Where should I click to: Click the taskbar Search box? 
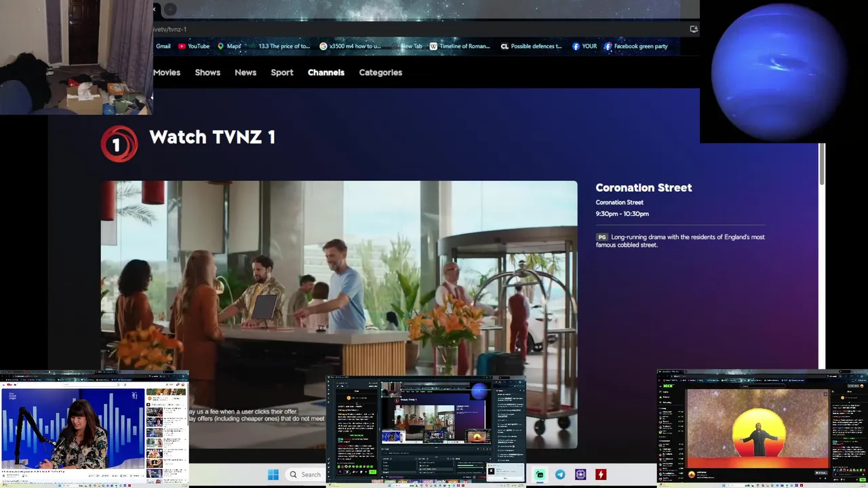tap(304, 474)
